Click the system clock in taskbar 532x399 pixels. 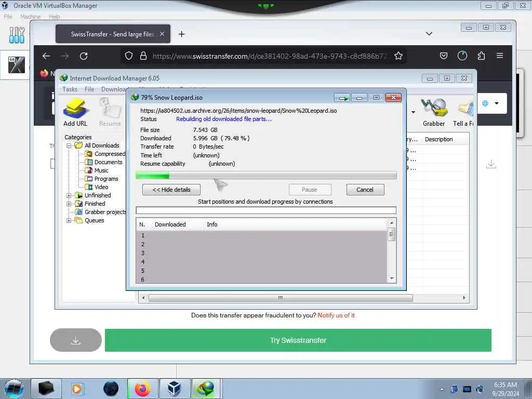(506, 389)
